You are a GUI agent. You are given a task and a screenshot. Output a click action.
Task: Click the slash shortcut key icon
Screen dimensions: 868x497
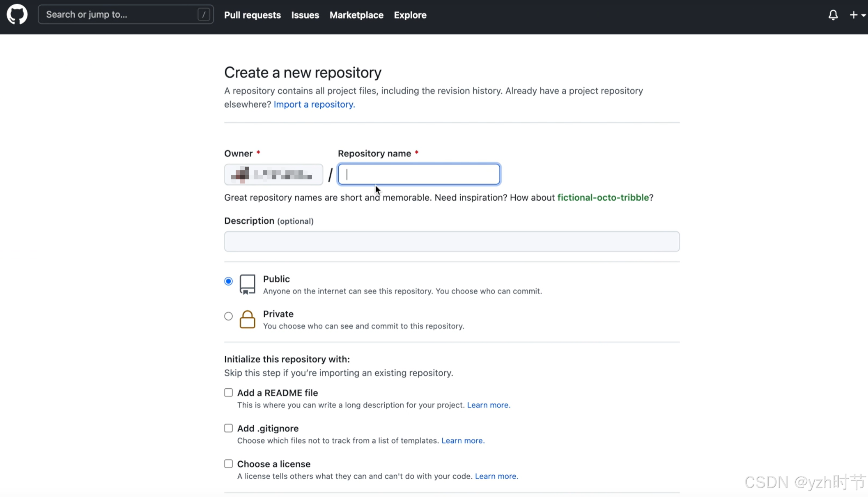[204, 15]
